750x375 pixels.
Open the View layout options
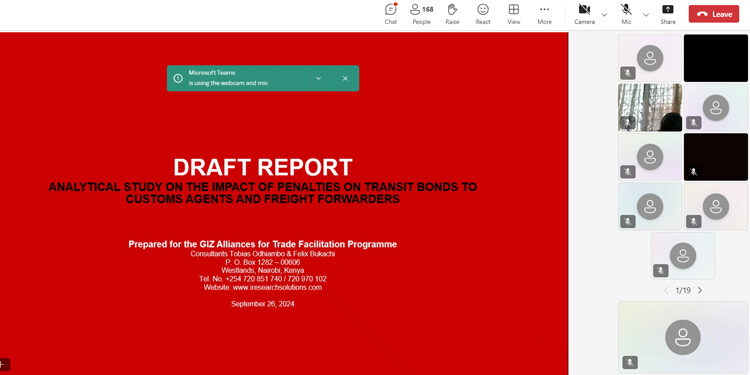(x=514, y=14)
